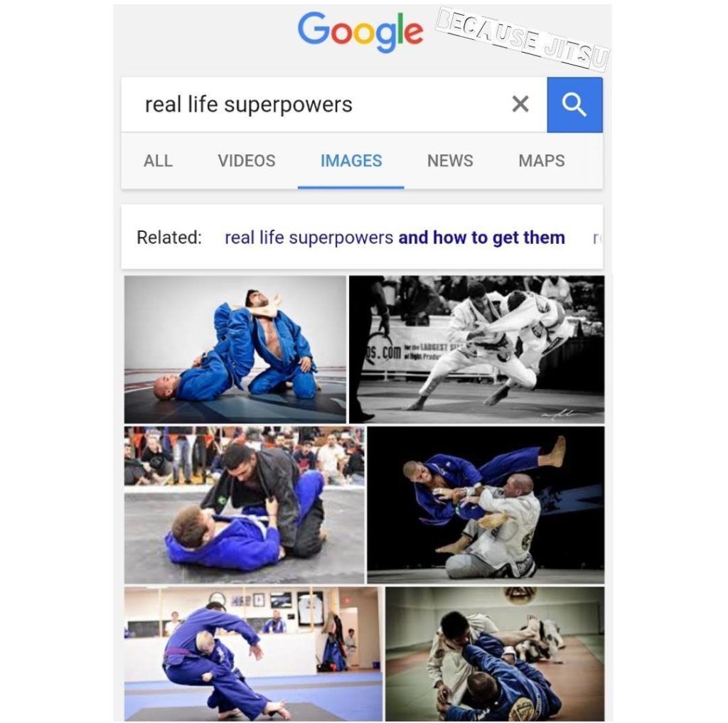View the tournament guard pass photo with crowd

point(245,505)
